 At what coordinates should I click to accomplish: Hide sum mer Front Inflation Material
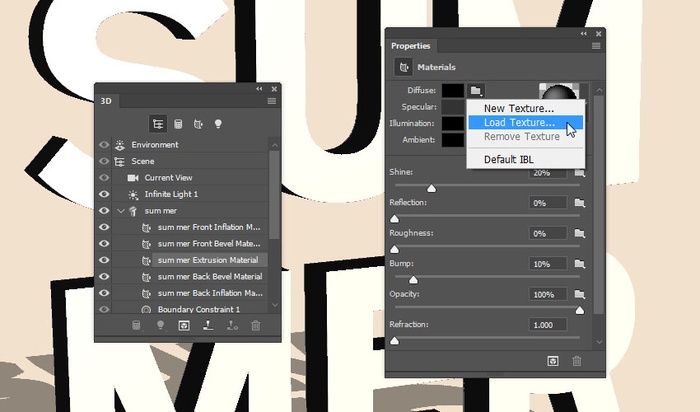104,227
